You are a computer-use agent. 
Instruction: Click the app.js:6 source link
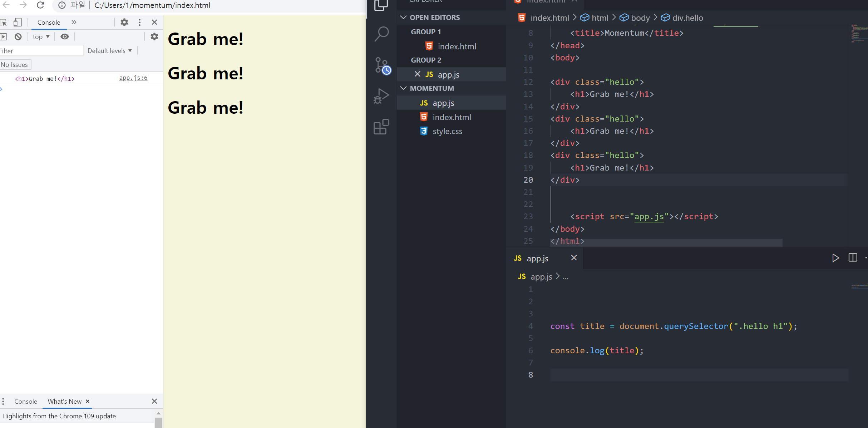coord(133,78)
